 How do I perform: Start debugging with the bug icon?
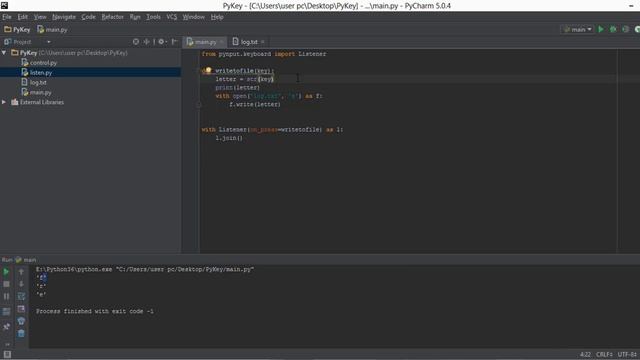[x=613, y=29]
